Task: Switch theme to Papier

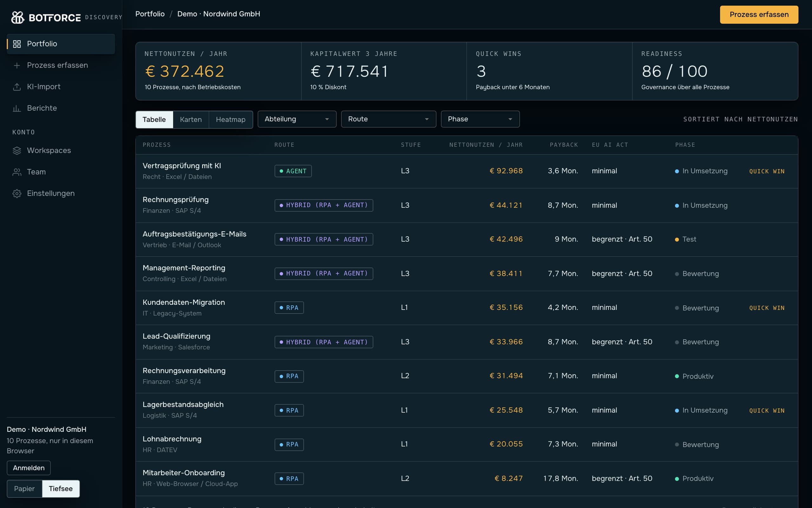Action: pyautogui.click(x=24, y=489)
